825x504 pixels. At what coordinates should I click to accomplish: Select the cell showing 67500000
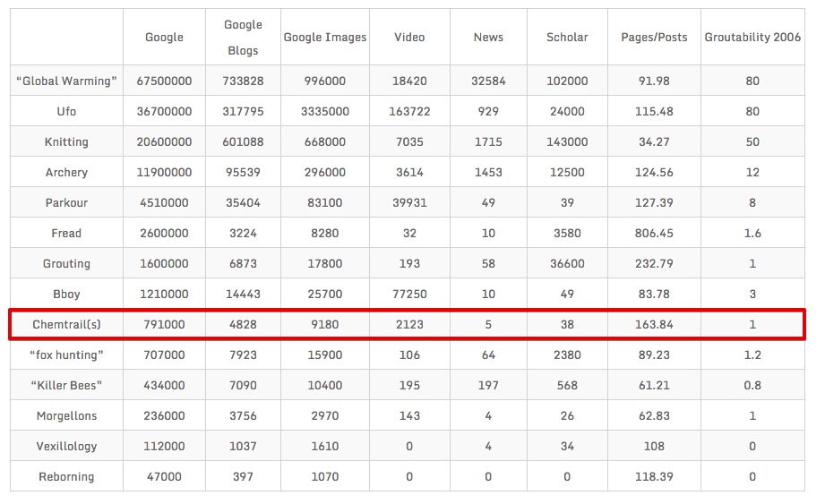164,81
